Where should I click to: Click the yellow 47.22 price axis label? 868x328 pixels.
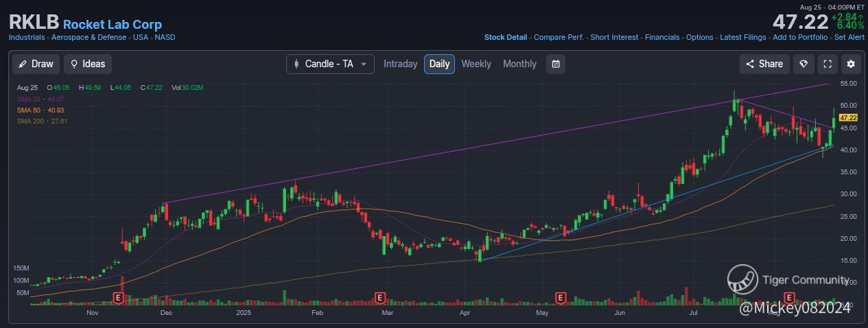pyautogui.click(x=849, y=117)
